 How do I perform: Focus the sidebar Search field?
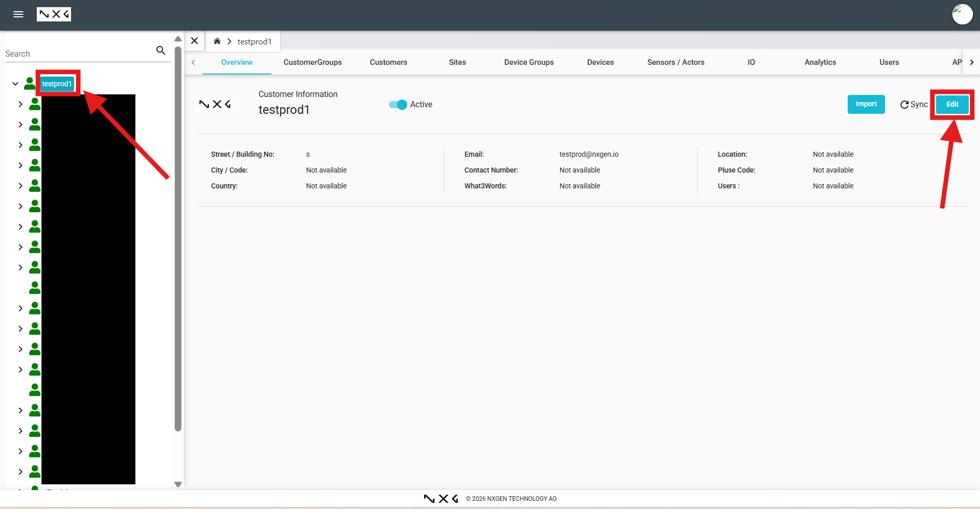coord(77,54)
